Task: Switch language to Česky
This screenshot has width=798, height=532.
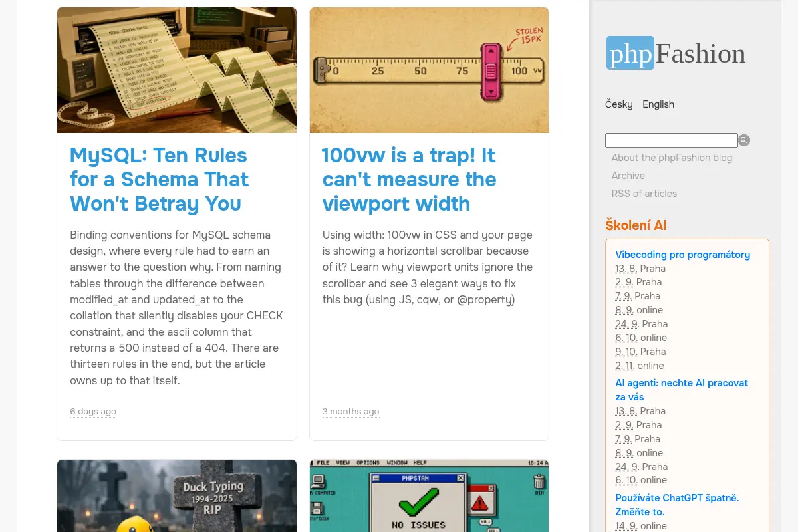Action: pos(619,104)
